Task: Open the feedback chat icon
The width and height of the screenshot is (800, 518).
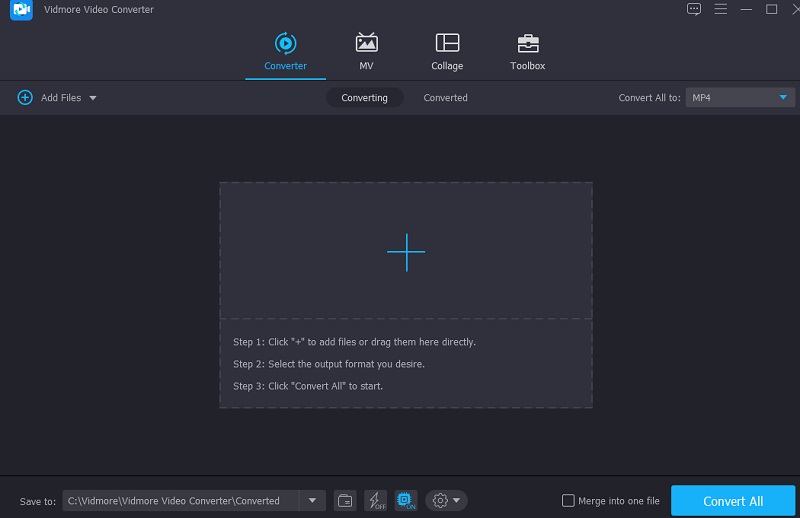Action: [x=694, y=9]
